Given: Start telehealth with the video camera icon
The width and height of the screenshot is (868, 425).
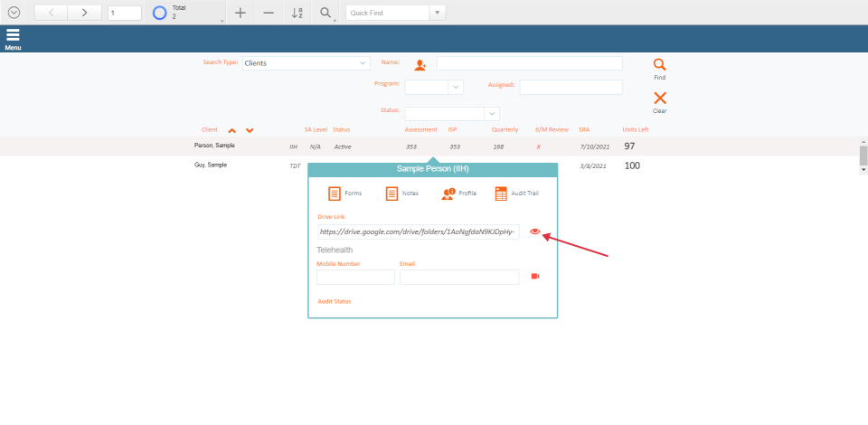Looking at the screenshot, I should (535, 277).
